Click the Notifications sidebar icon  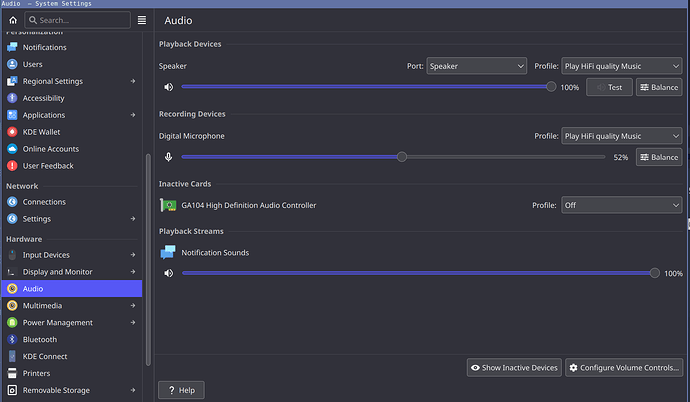click(x=12, y=47)
